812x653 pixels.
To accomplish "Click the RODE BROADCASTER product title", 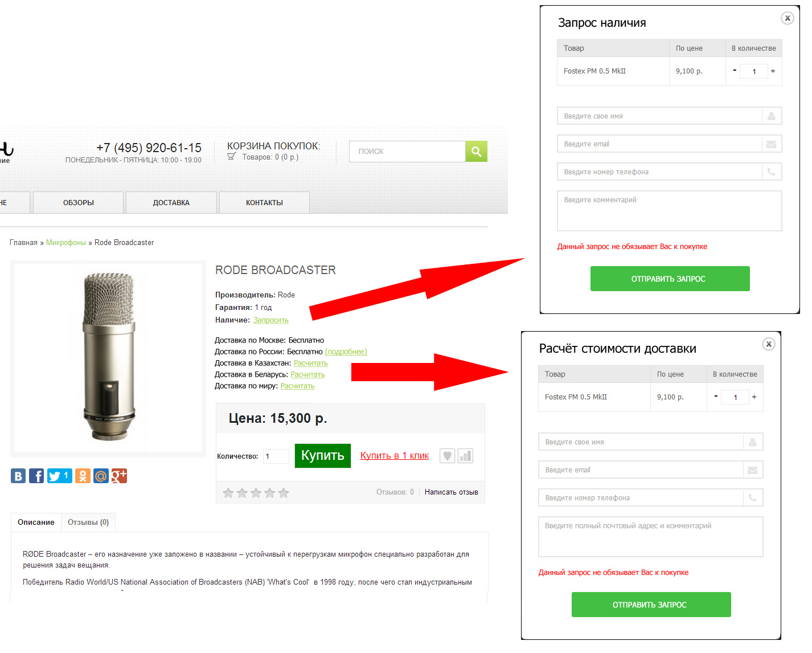I will [x=276, y=270].
